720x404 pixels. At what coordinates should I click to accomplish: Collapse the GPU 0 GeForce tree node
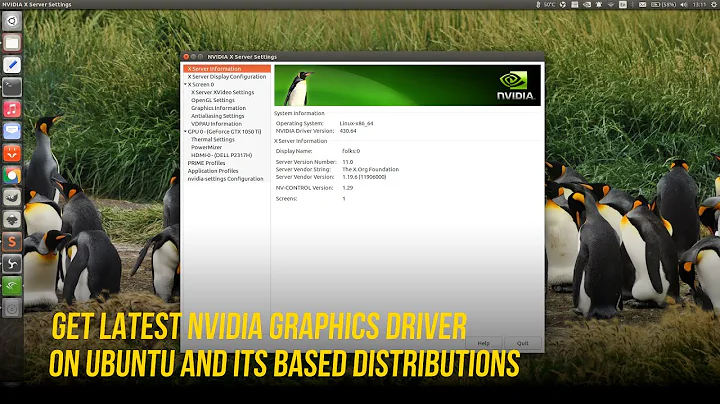pyautogui.click(x=185, y=132)
